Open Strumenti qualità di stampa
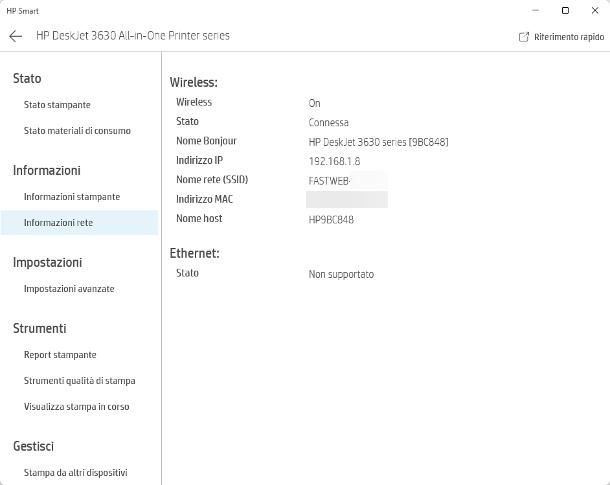Screen dimensions: 610x485 [x=79, y=380]
